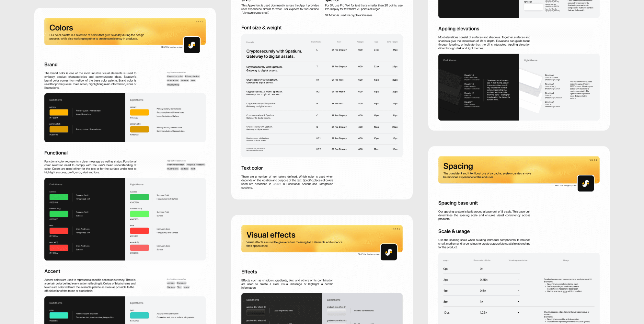
Task: Select the Font size & weight heading
Action: pos(261,28)
